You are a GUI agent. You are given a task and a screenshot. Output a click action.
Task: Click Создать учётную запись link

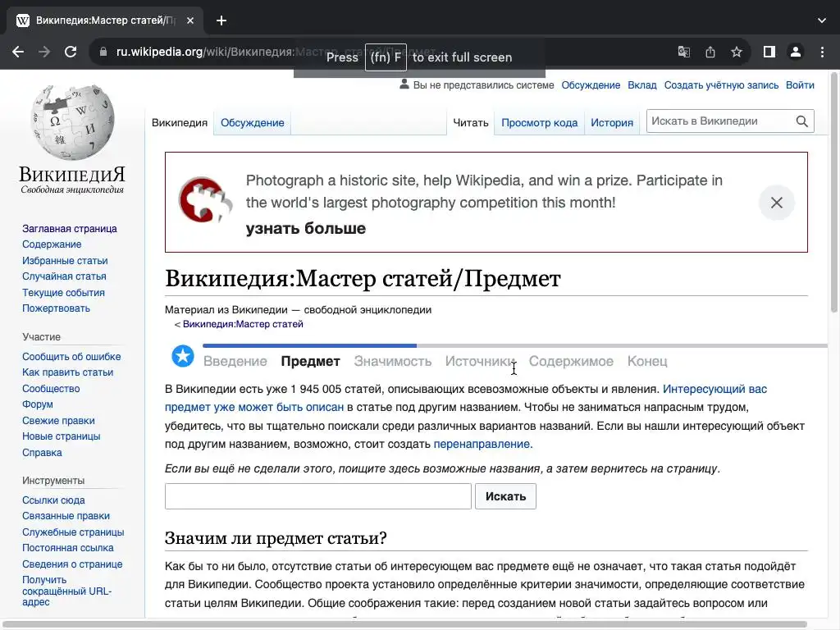click(x=721, y=85)
